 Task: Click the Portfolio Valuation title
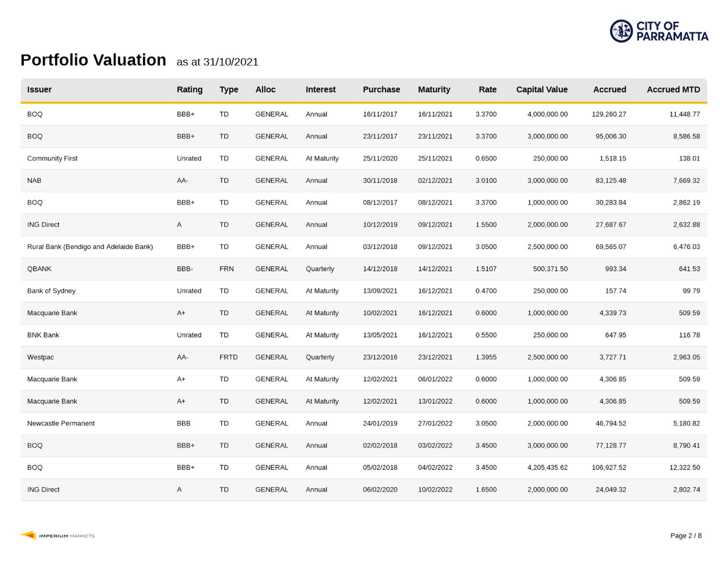point(93,60)
